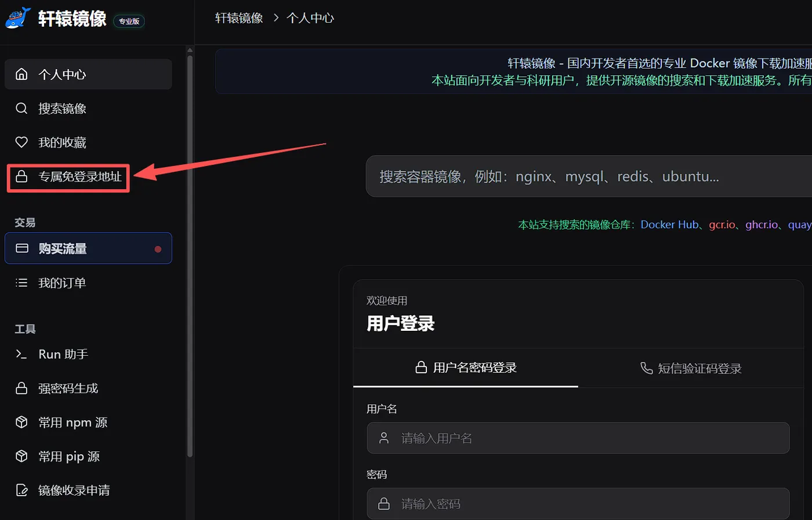Click the box icon beside 常用 pip 源
Viewport: 812px width, 520px height.
pos(21,456)
